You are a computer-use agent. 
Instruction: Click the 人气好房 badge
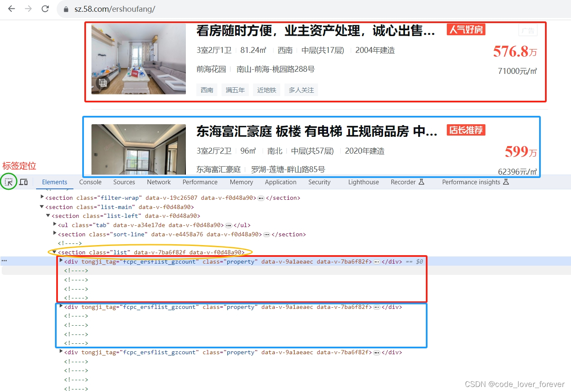(x=466, y=29)
